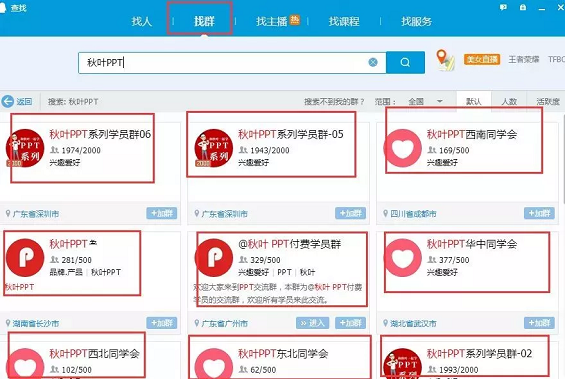The width and height of the screenshot is (565, 379).
Task: Click the results list vertical scrollbar
Action: [x=563, y=159]
